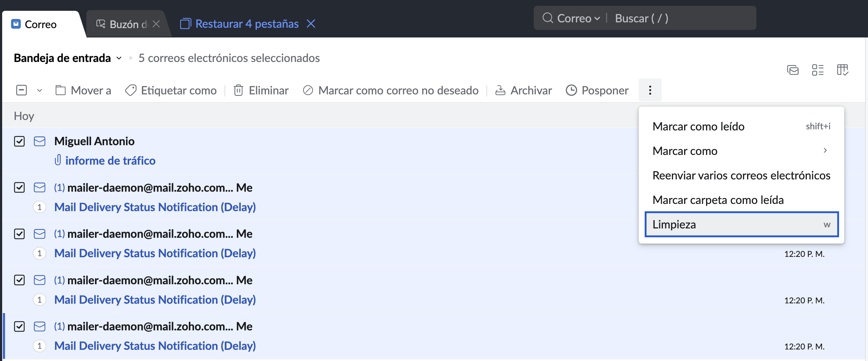Switch to list view using the list icon
868x361 pixels.
[x=818, y=70]
